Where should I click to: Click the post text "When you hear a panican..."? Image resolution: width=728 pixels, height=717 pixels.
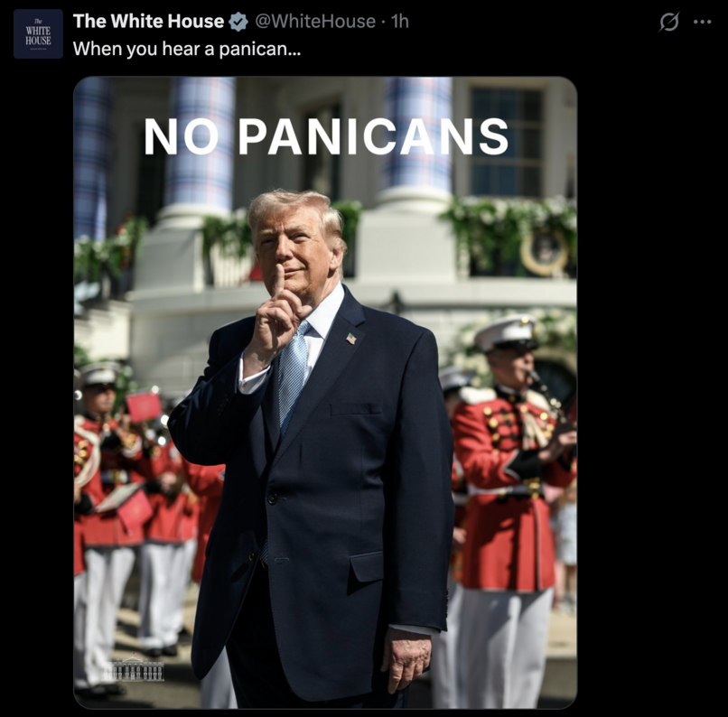pyautogui.click(x=187, y=49)
